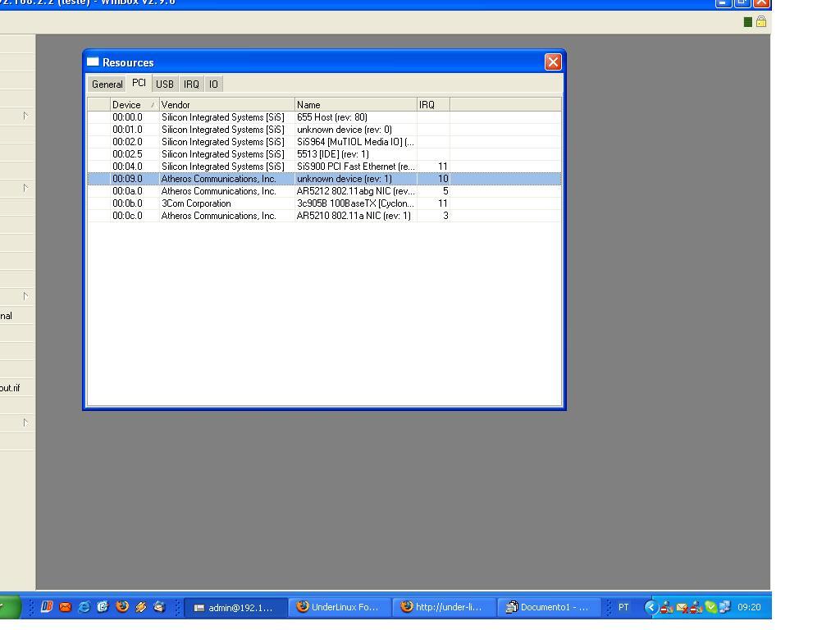
Task: Switch to http://under-li... Firefox taskbar window
Action: tap(444, 608)
